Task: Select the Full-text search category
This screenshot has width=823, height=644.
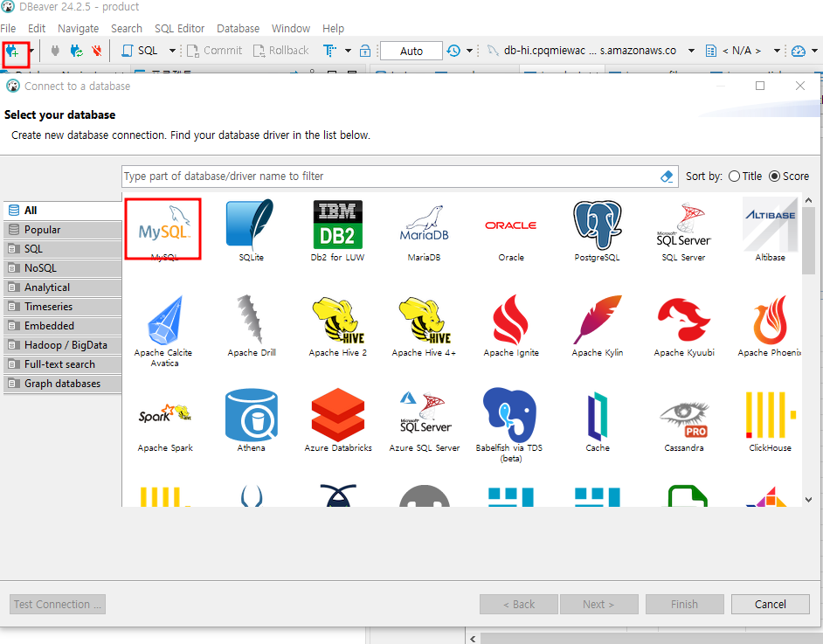Action: (x=63, y=364)
